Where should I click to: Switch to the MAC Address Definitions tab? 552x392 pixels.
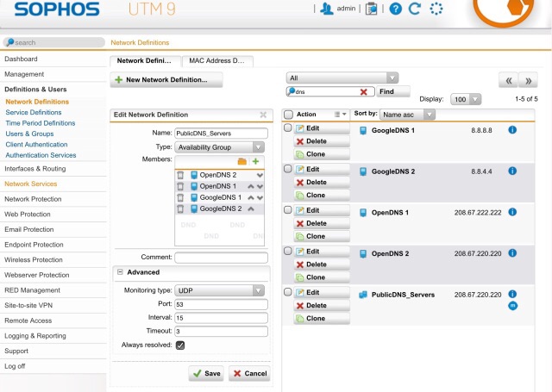[x=216, y=61]
